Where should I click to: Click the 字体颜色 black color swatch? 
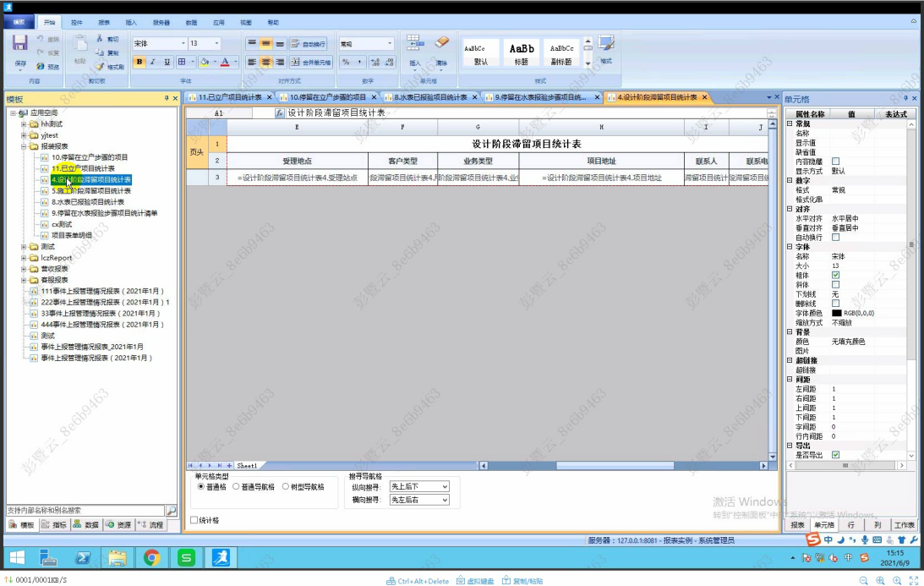click(x=836, y=313)
